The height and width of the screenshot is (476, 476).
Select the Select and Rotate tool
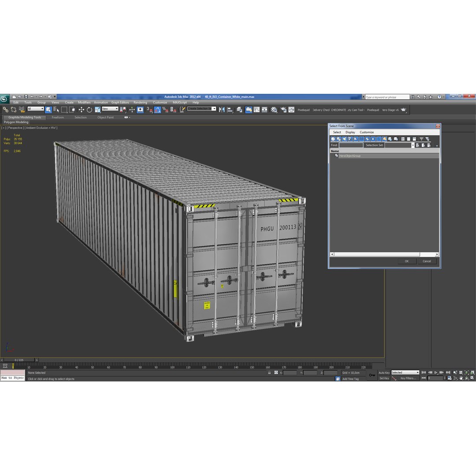(89, 110)
